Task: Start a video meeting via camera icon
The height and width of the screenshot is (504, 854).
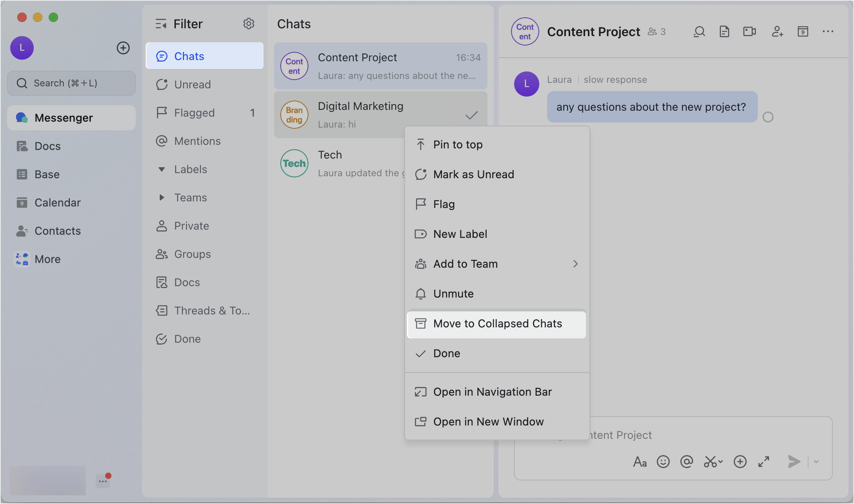Action: pos(750,32)
